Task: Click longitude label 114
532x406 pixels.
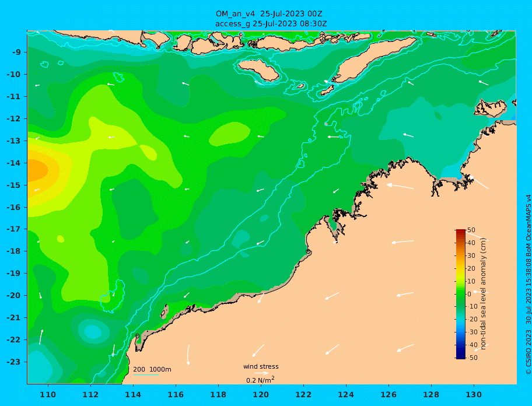Action: (133, 394)
